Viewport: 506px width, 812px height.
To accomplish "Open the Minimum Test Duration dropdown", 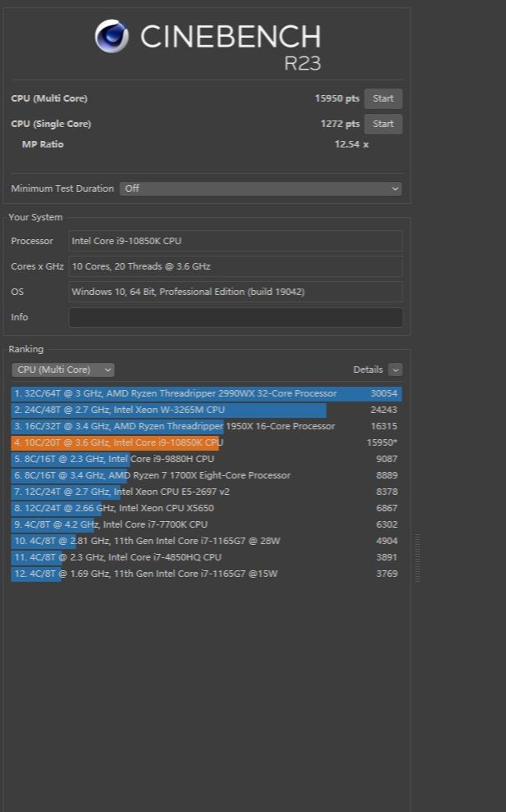I will (261, 188).
